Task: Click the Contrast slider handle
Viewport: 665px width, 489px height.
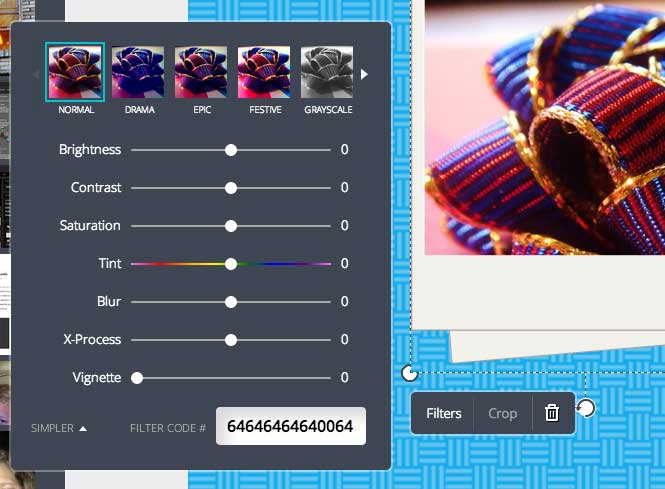Action: coord(231,188)
